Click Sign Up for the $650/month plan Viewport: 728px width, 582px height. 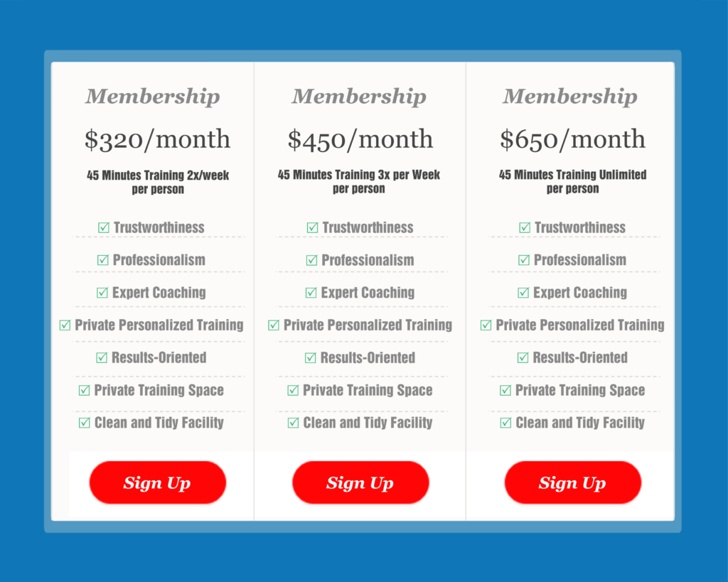tap(572, 483)
